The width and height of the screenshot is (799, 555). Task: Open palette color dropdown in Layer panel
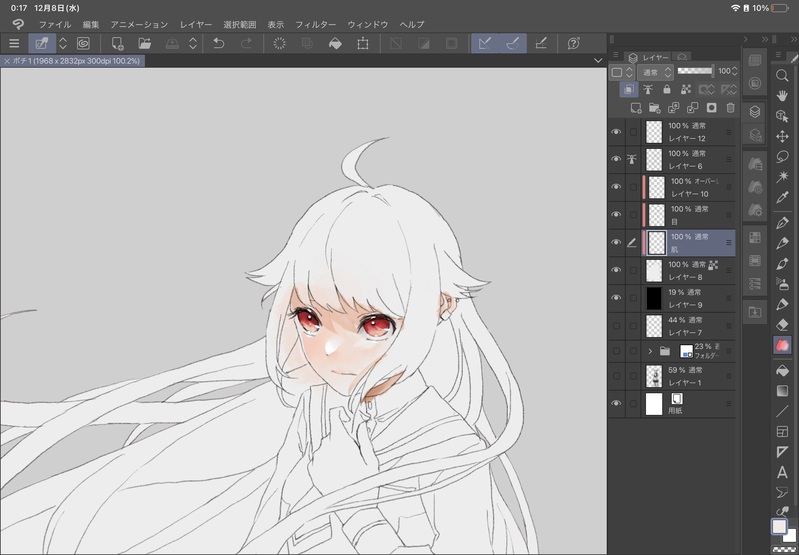coord(622,72)
